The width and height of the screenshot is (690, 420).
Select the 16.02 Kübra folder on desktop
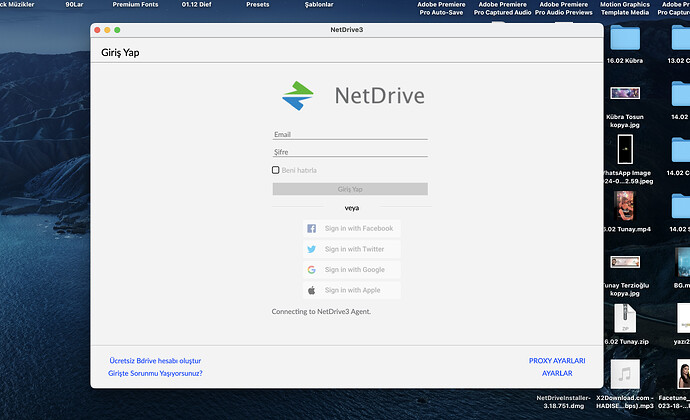pos(627,39)
